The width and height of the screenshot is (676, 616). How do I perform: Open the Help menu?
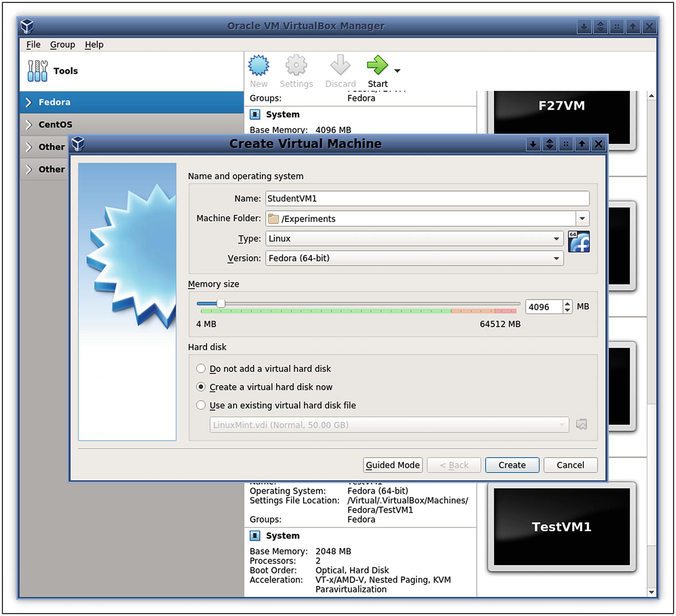point(94,45)
